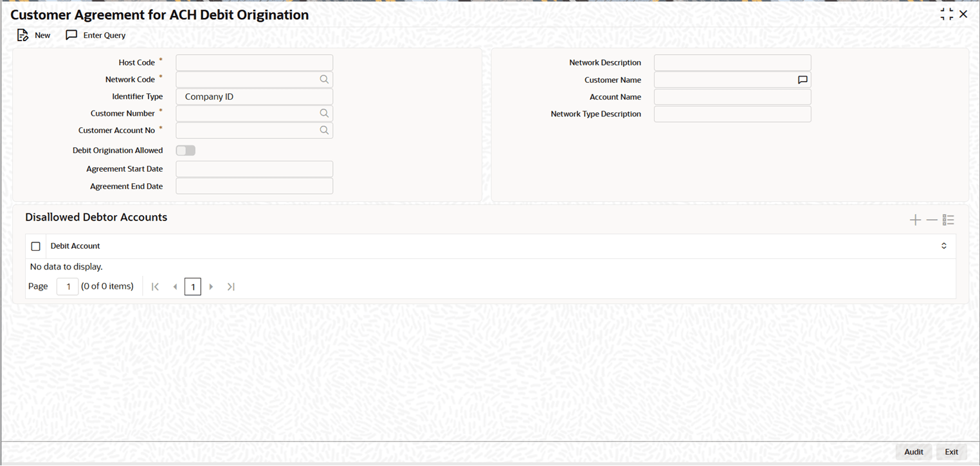Screen dimensions: 980x466
Task: Focus the Host Code field
Action: pos(255,62)
